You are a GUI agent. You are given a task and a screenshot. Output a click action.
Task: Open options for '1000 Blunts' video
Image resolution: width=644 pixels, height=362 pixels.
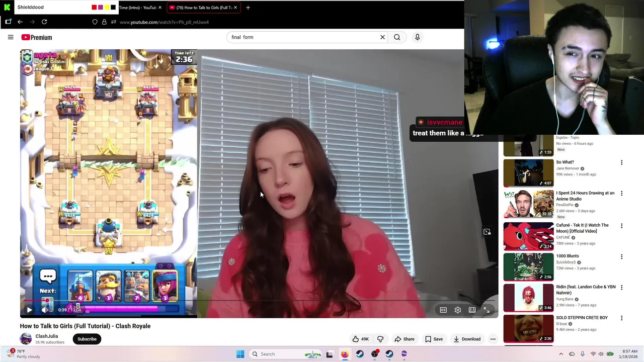pyautogui.click(x=621, y=256)
